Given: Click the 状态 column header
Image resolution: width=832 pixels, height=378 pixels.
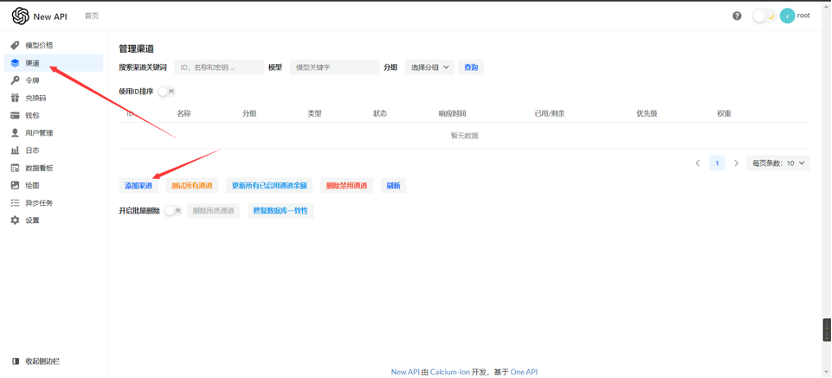Looking at the screenshot, I should [380, 114].
